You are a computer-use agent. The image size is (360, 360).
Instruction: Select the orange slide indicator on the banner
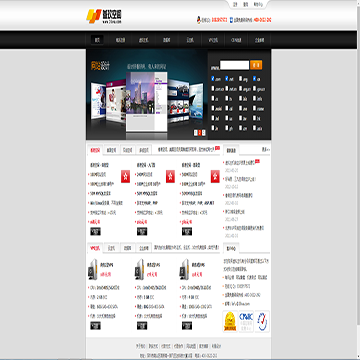(x=199, y=133)
